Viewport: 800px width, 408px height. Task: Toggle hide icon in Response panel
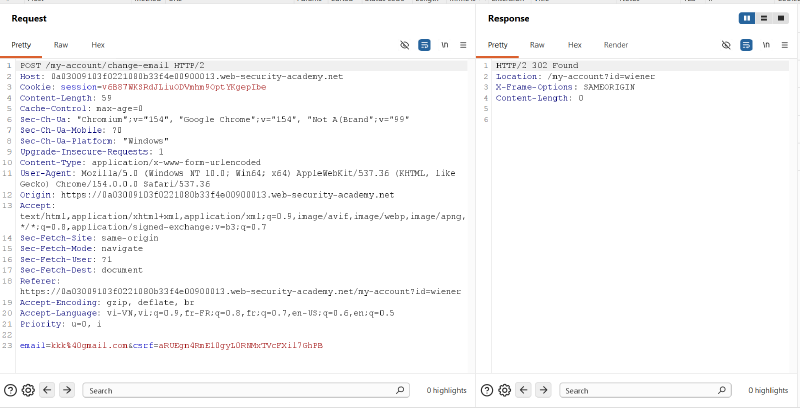(x=726, y=45)
